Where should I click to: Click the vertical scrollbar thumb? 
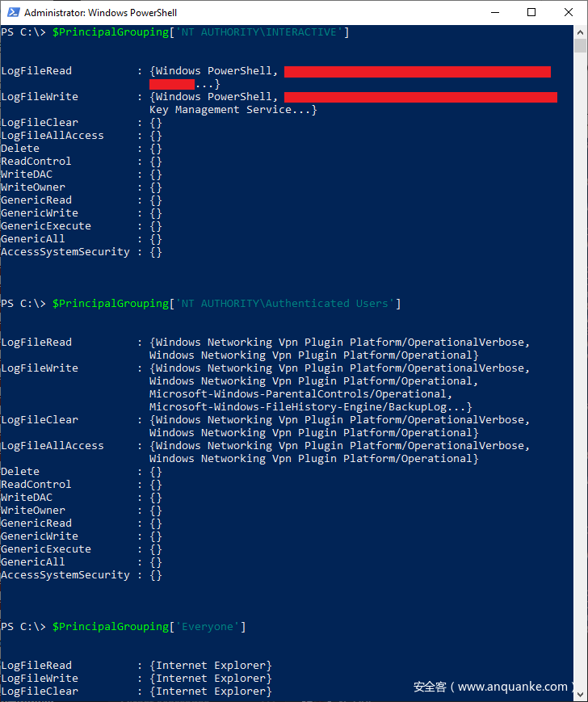pyautogui.click(x=580, y=46)
